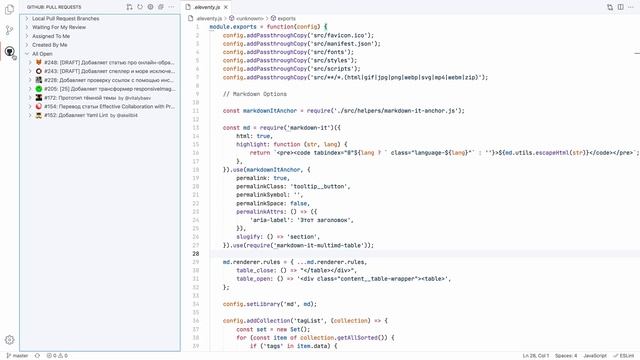Expand Local Pull Request Branches section
Image resolution: width=640 pixels, height=360 pixels.
pyautogui.click(x=27, y=18)
